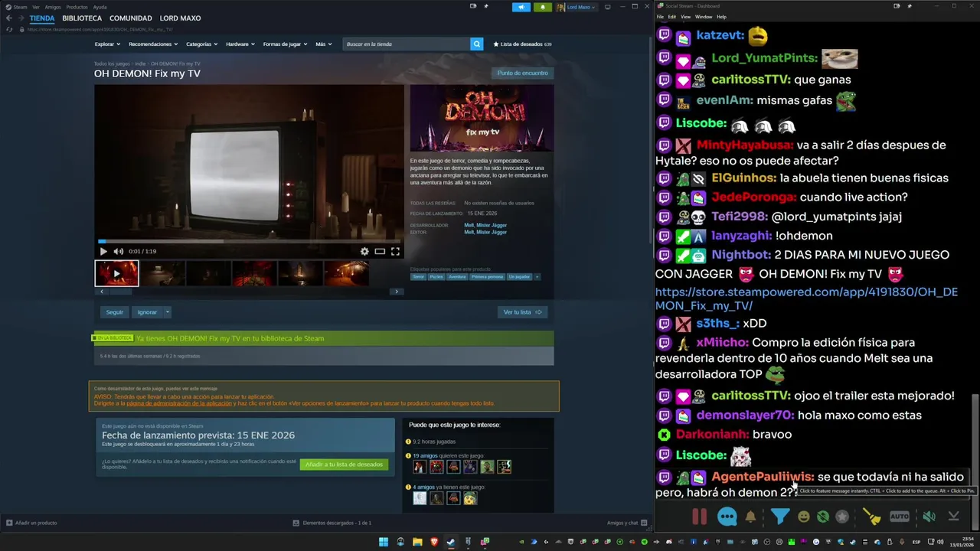Image resolution: width=980 pixels, height=551 pixels.
Task: Jump to bottom with the download-arrow icon
Action: pos(953,517)
